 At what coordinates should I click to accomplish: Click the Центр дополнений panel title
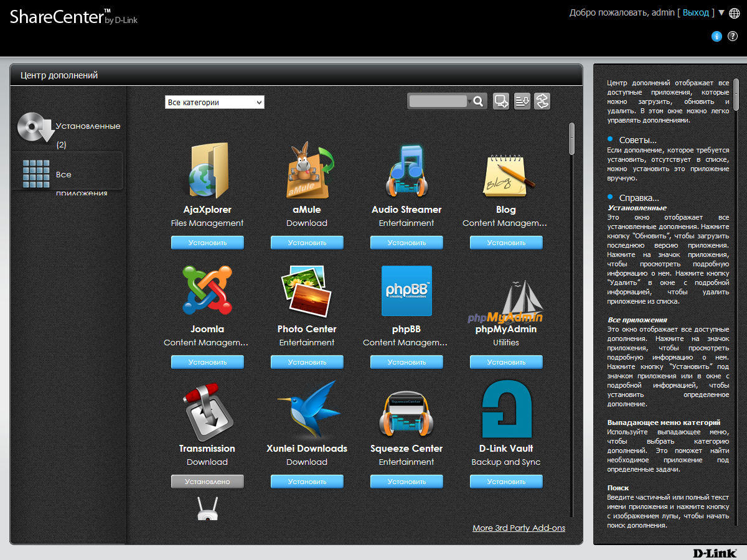click(59, 75)
